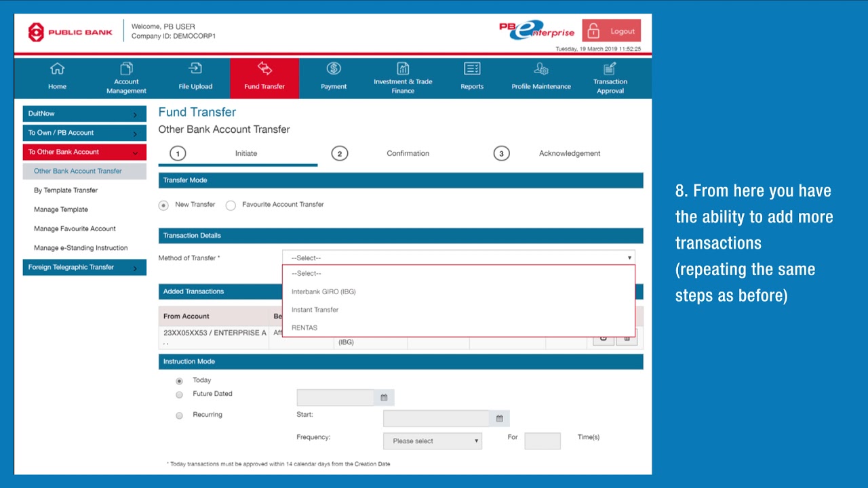Expand Foreign Telegraphic Transfer section

(84, 267)
